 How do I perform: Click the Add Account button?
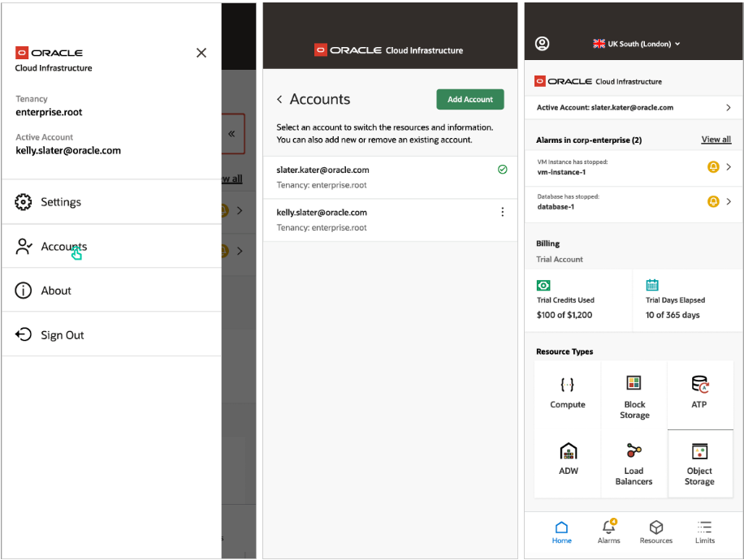[x=470, y=99]
